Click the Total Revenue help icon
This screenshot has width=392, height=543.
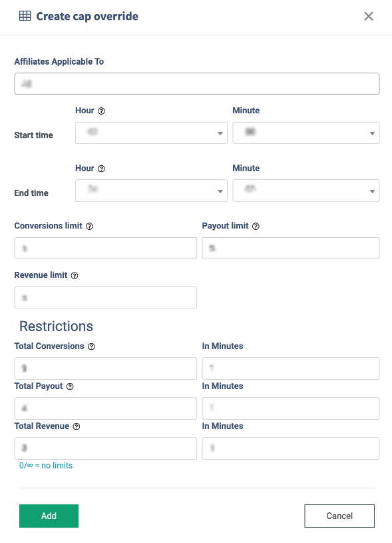tap(77, 426)
